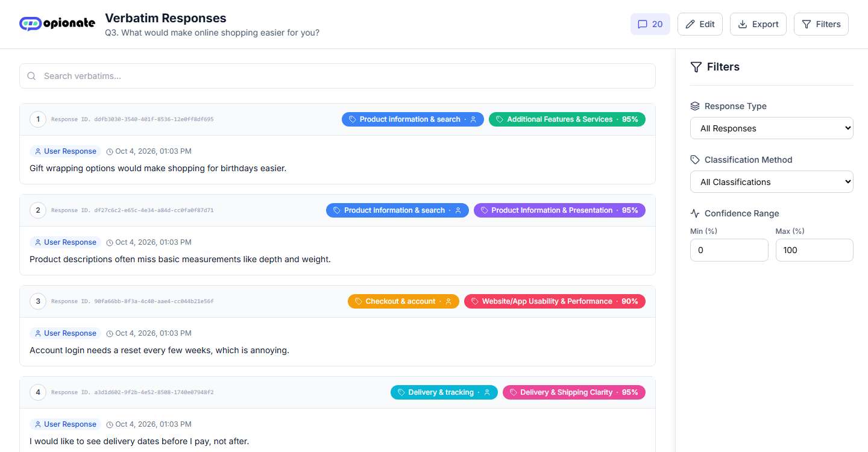Click the response number 3 circle

tap(38, 301)
